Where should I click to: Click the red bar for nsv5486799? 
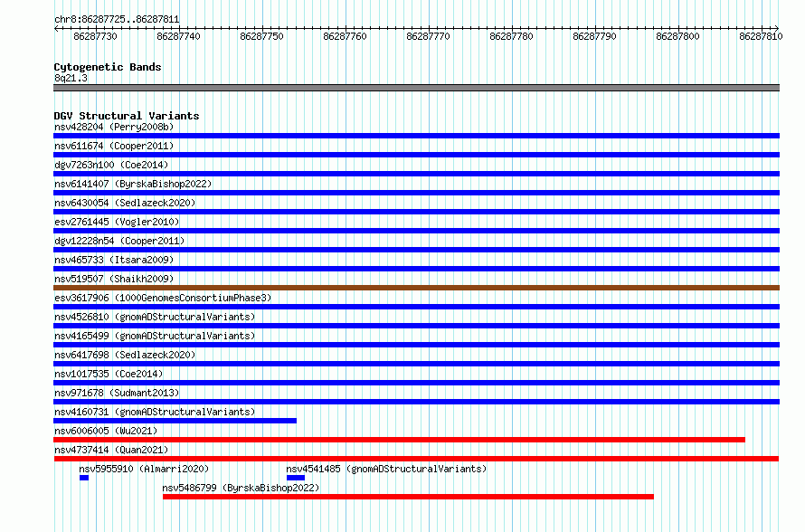[408, 497]
